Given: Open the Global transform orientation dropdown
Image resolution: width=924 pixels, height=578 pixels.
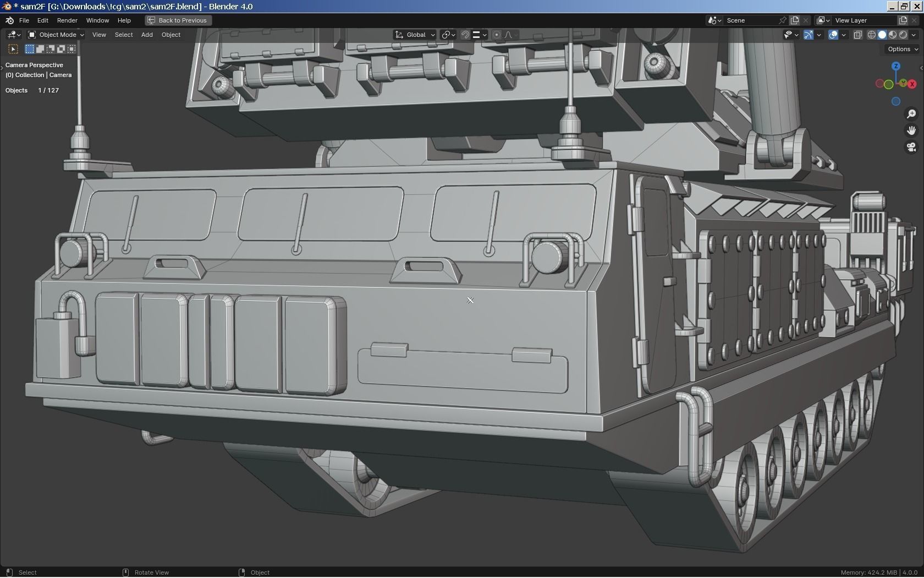Looking at the screenshot, I should 415,35.
